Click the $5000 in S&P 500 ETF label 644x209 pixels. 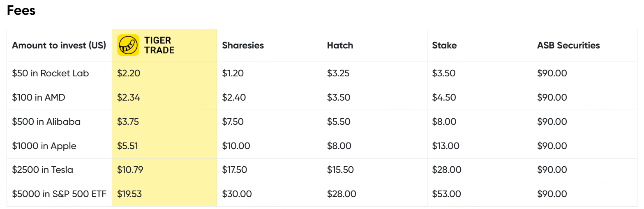coord(59,194)
